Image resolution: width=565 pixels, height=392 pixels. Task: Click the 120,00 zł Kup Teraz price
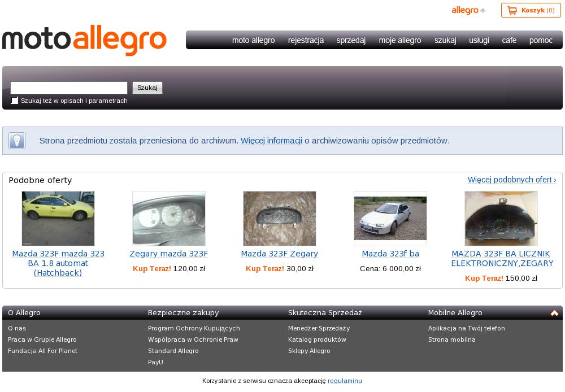(169, 269)
